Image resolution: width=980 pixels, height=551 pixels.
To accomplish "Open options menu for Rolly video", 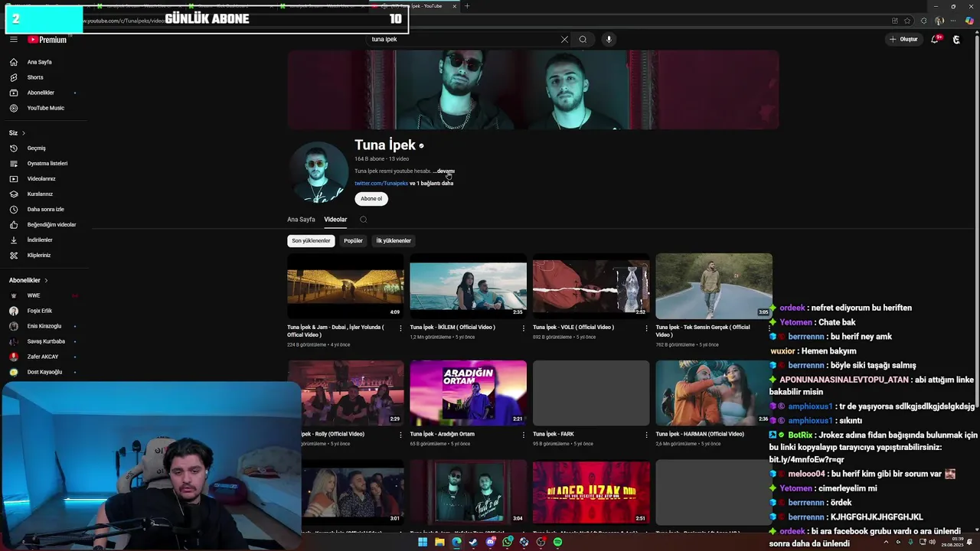I will 400,435.
